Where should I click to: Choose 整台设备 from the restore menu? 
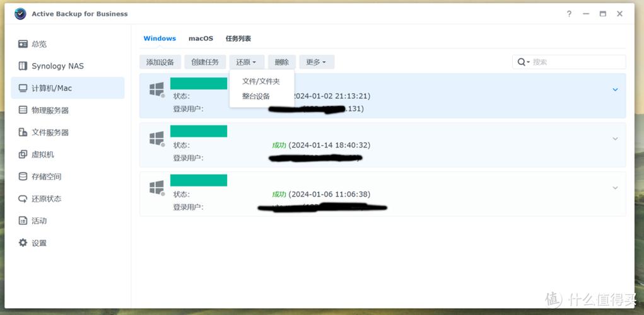(256, 96)
